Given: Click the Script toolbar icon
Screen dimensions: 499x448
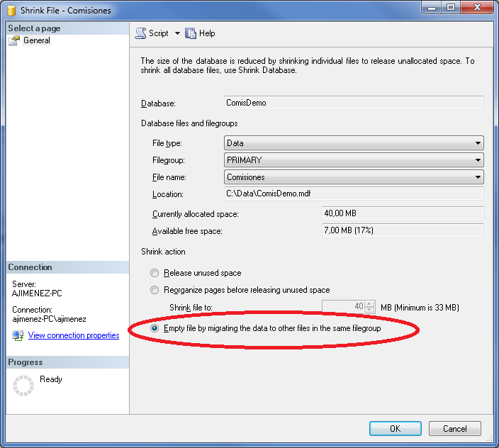Looking at the screenshot, I should [x=140, y=33].
